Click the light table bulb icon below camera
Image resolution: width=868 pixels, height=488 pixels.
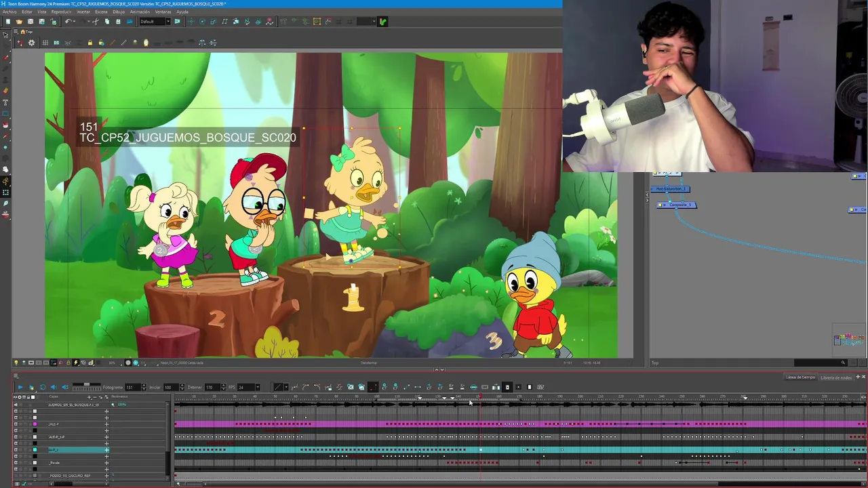tap(16, 363)
